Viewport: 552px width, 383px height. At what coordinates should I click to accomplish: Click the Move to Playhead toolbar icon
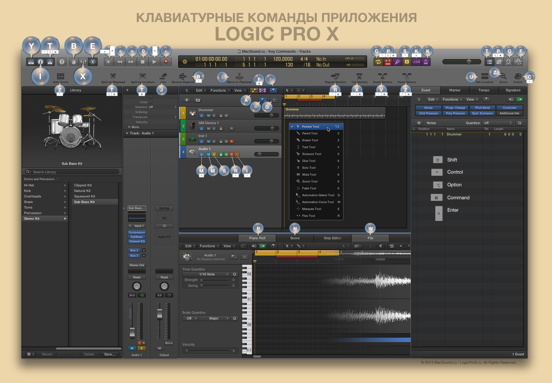pos(239,76)
